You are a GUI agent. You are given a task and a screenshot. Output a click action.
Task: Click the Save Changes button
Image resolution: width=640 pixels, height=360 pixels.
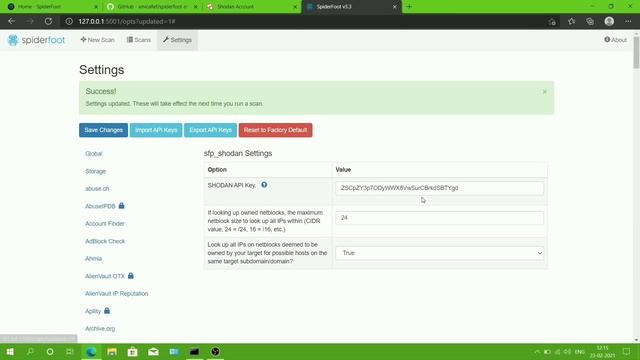pyautogui.click(x=103, y=130)
